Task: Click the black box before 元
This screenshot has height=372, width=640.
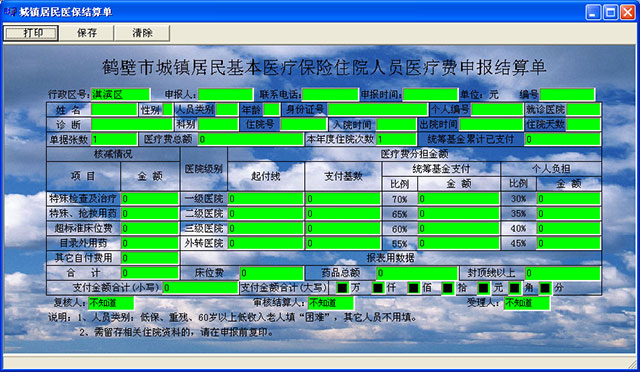Action: pos(483,288)
